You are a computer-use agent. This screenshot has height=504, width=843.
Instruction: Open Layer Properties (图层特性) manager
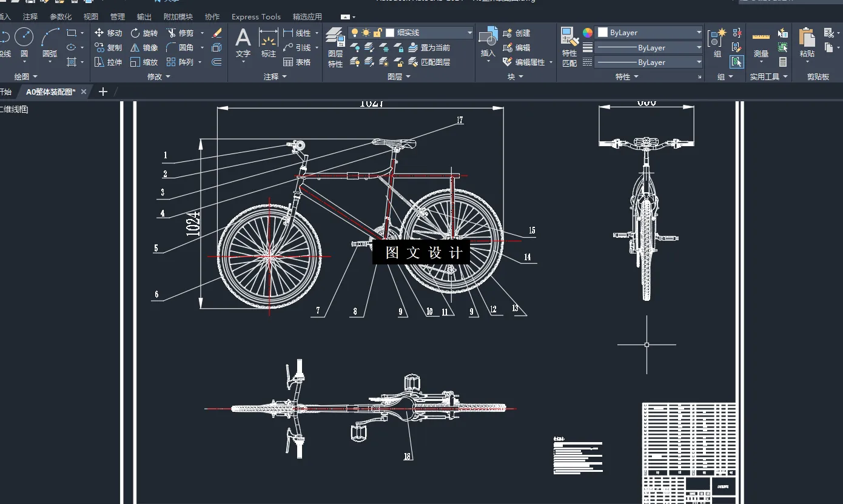coord(335,47)
